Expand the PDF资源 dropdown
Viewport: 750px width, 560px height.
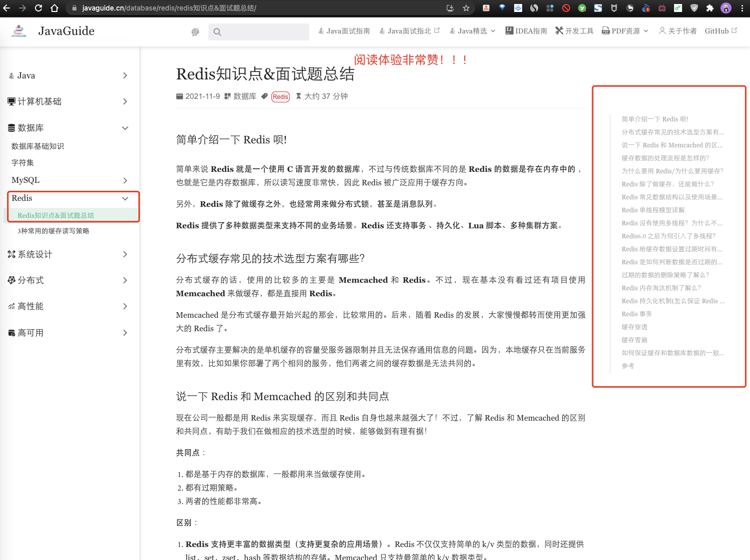coord(625,31)
